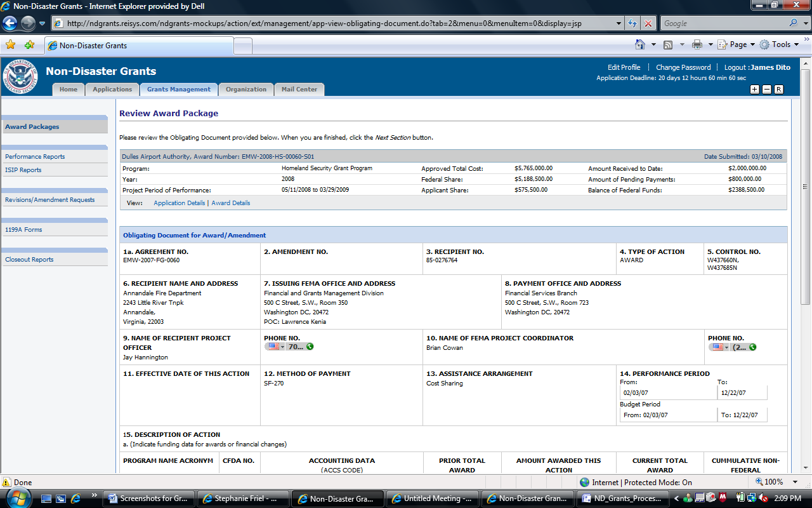Open the Recent Pages dropdown arrow

tap(42, 23)
